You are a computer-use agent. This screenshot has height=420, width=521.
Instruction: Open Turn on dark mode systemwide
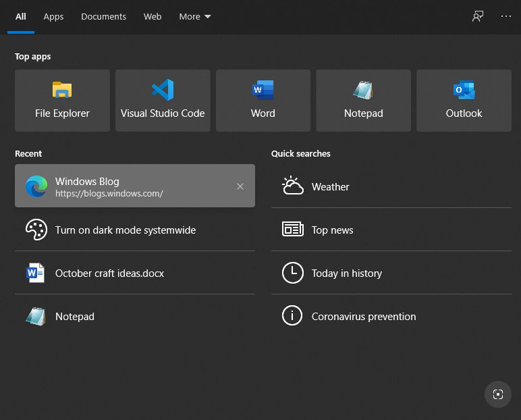135,230
